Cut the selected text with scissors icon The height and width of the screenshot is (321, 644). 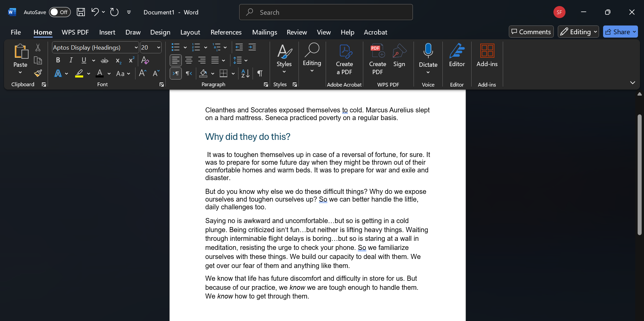coord(38,47)
